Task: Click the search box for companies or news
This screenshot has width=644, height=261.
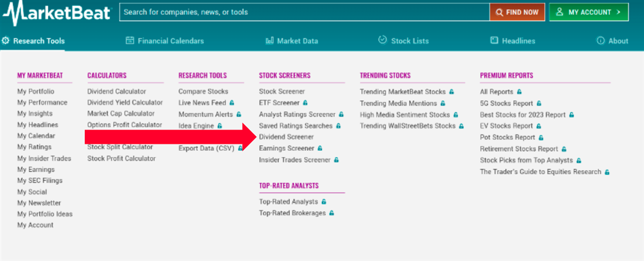Action: pyautogui.click(x=304, y=12)
